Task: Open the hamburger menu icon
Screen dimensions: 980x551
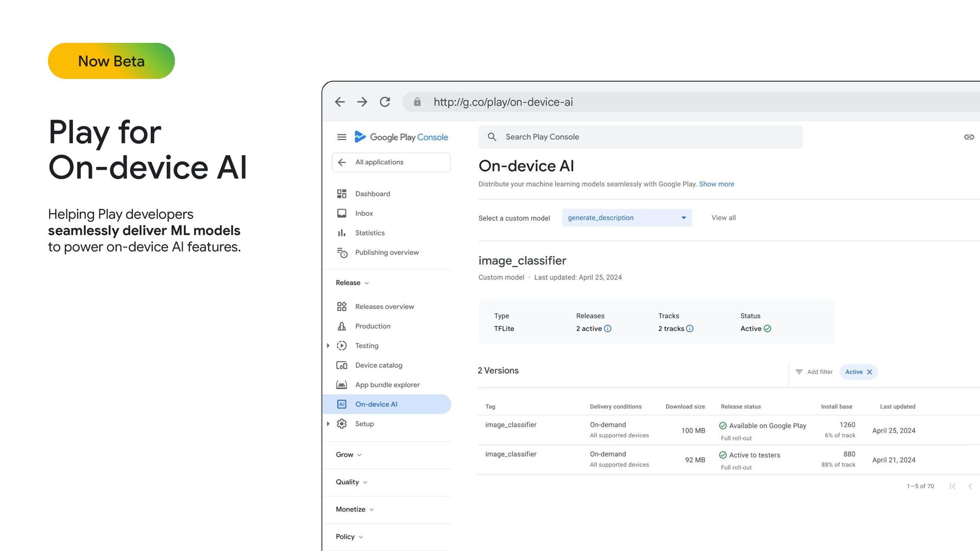Action: coord(341,137)
